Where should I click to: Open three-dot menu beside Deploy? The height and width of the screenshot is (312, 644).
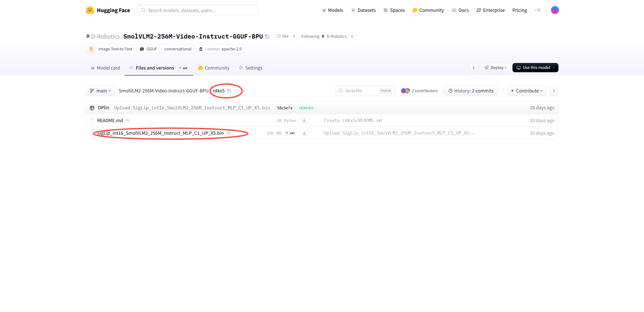click(474, 68)
